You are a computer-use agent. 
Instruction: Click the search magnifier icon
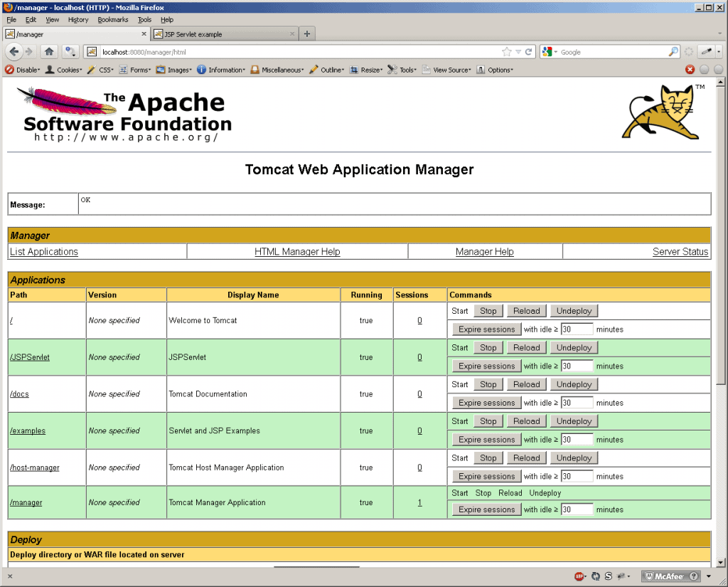[x=673, y=52]
